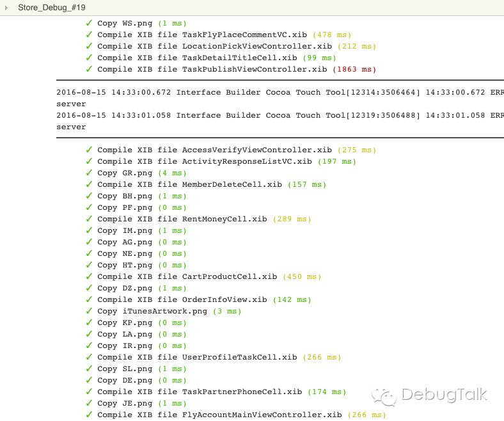Select the 'Copy NE.png' line
The width and height of the screenshot is (504, 421).
[136, 254]
